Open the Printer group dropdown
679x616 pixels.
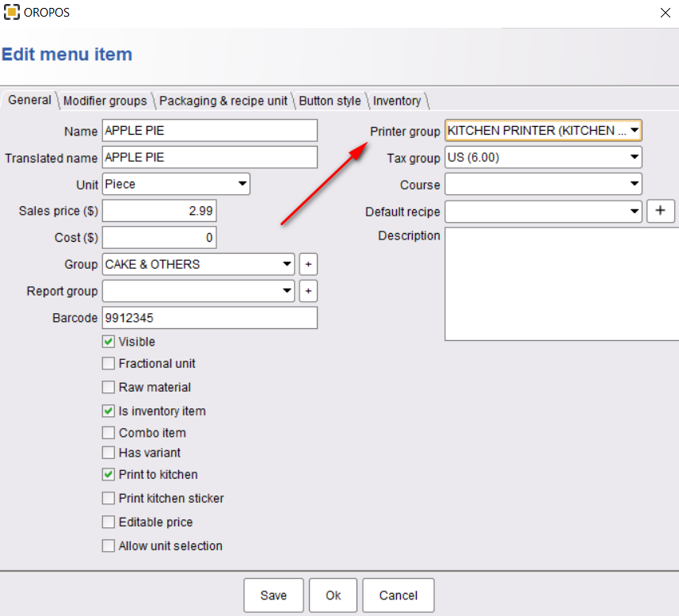[x=543, y=131]
